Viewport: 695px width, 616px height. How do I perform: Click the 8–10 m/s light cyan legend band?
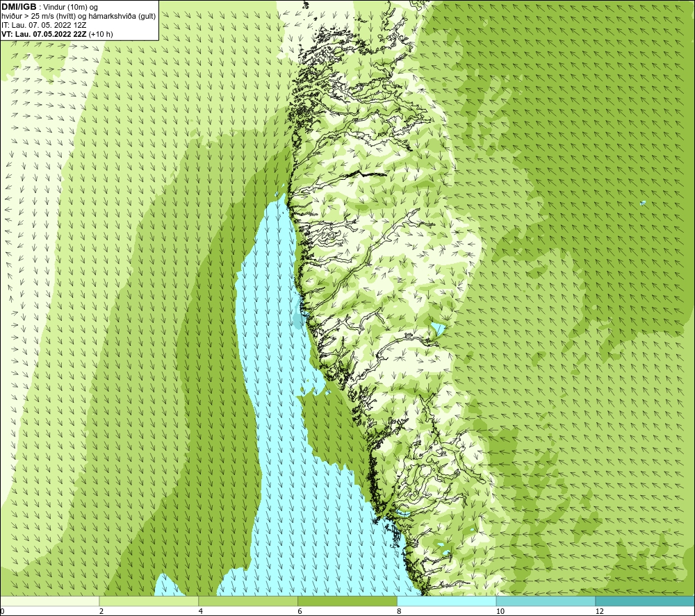pos(447,601)
